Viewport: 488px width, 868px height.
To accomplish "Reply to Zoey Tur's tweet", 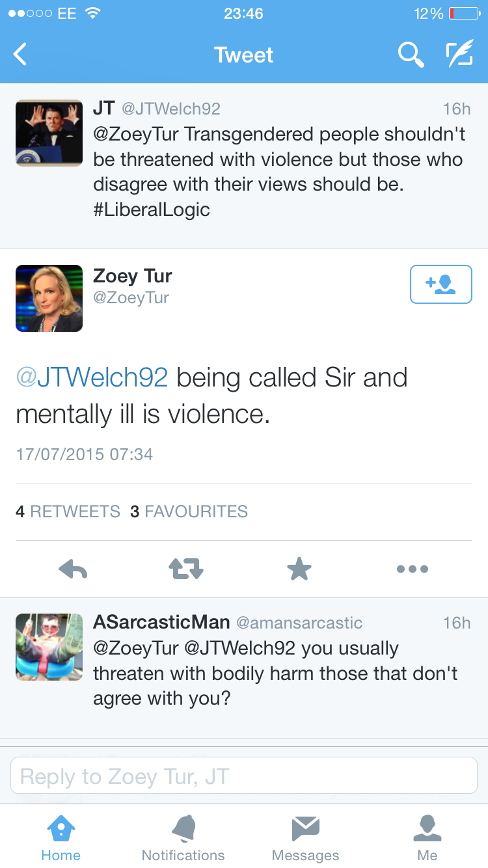I will pyautogui.click(x=73, y=569).
